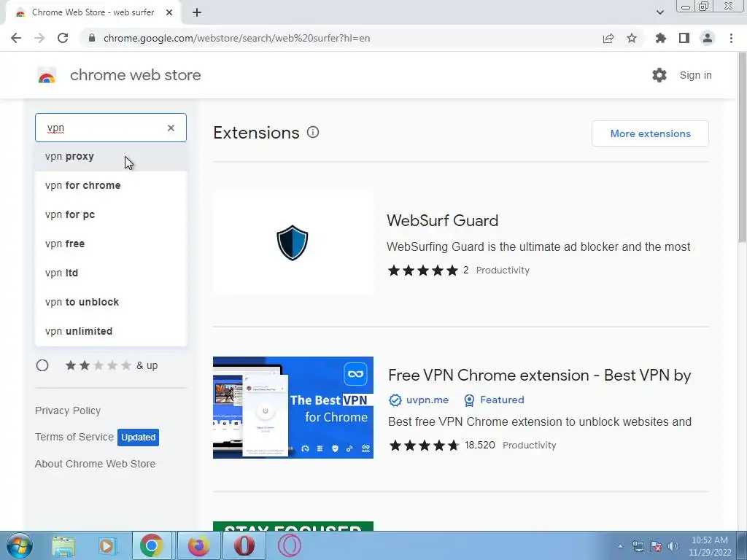
Task: Open the Chrome profile avatar
Action: (x=708, y=38)
